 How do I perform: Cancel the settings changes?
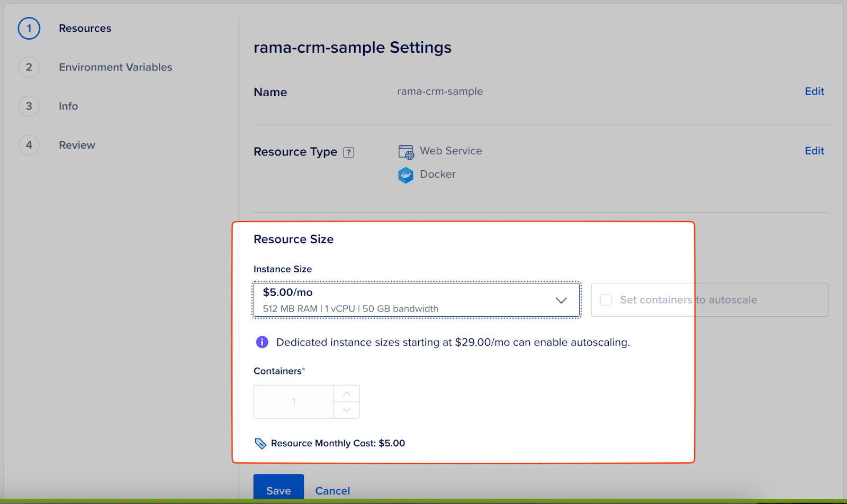332,491
